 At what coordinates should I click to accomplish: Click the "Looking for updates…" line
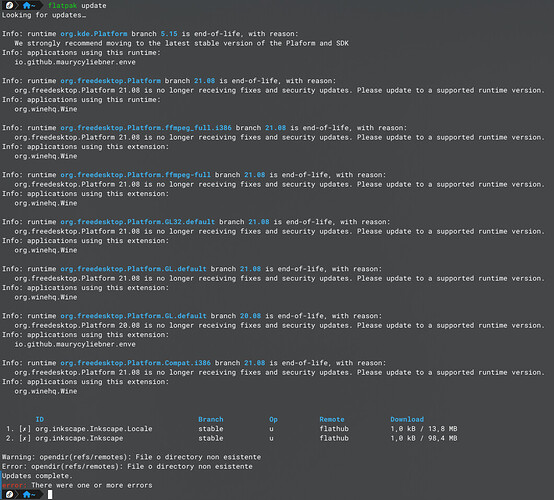[44, 15]
